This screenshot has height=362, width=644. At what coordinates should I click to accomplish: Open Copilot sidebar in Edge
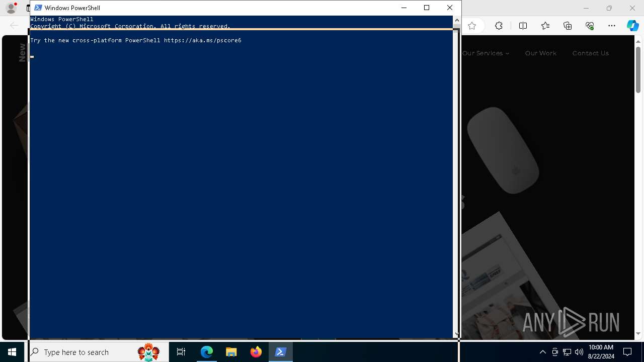click(x=632, y=26)
